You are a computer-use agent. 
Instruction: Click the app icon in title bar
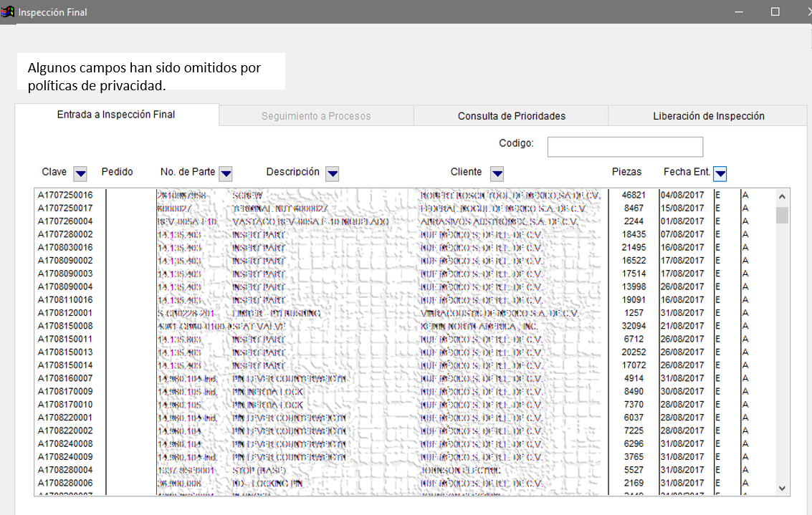9,12
